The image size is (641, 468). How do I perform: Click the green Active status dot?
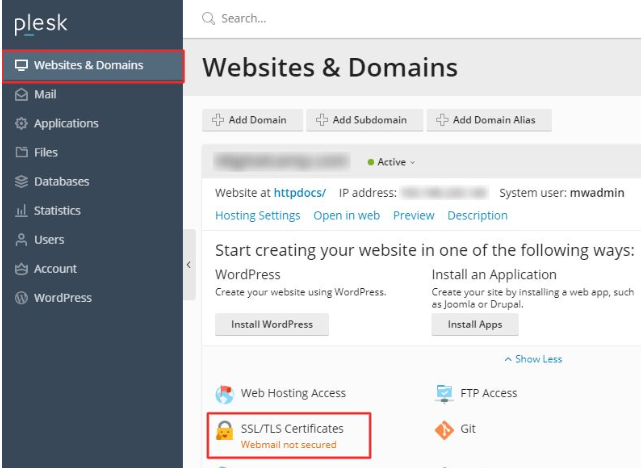pyautogui.click(x=371, y=162)
